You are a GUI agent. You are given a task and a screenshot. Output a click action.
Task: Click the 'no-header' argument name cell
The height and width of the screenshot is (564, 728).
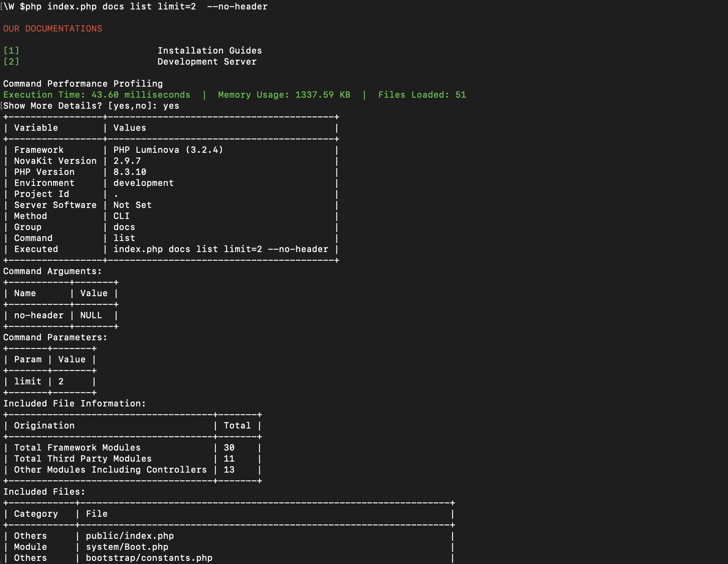(39, 315)
